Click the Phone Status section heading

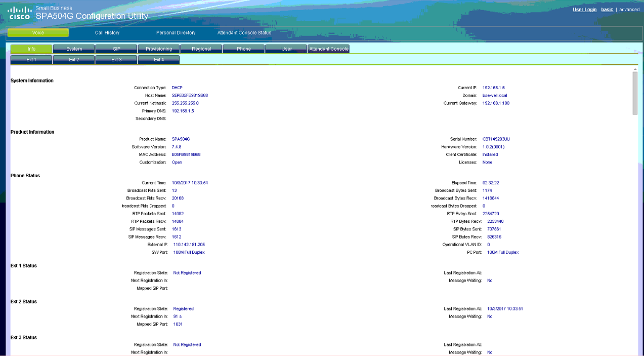click(x=25, y=176)
